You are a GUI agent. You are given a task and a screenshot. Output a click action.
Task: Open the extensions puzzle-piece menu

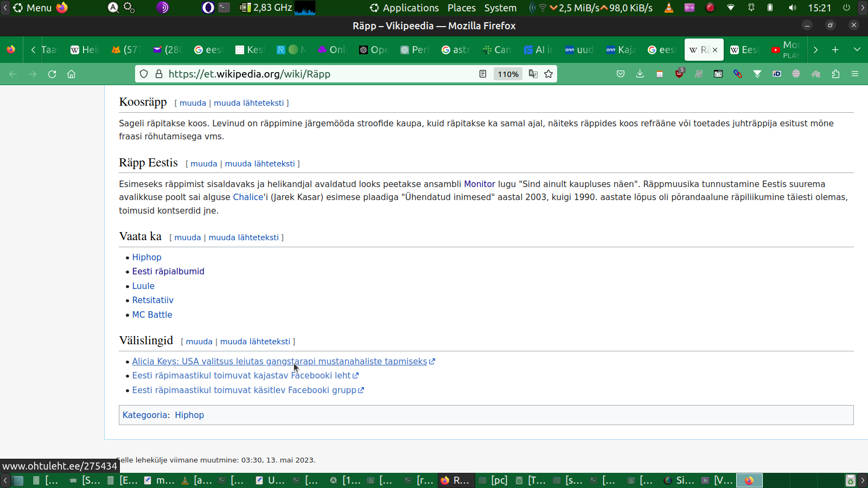click(x=835, y=74)
